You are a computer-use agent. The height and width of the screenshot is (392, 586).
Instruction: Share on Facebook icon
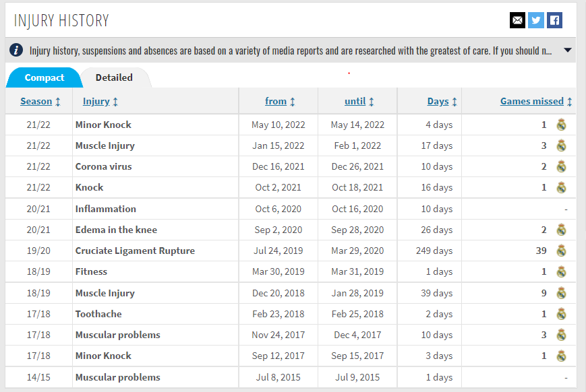point(554,20)
